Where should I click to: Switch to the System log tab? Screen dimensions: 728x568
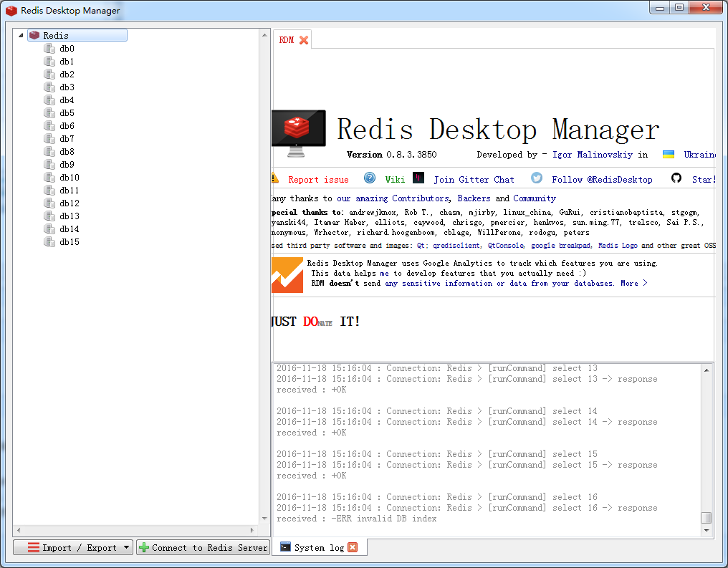[319, 547]
